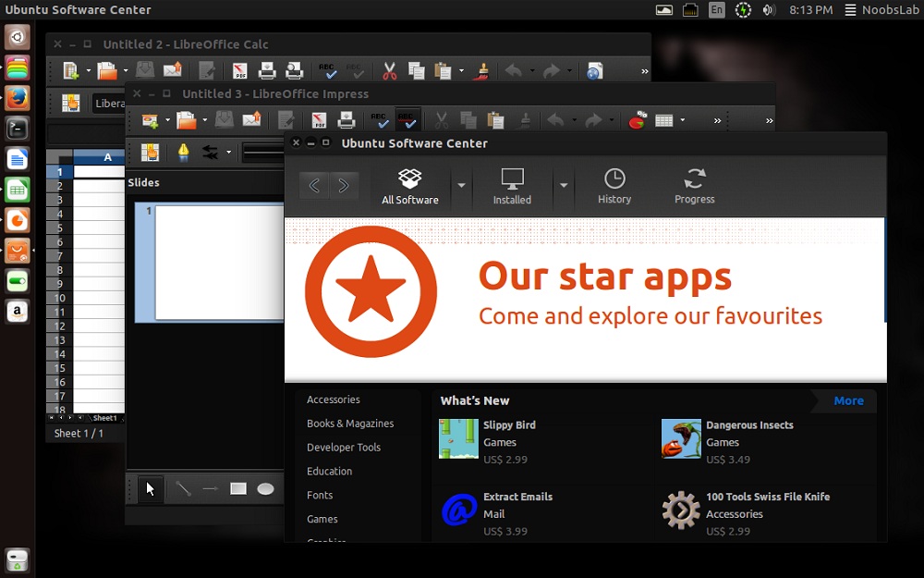Open font name box in Calc

pos(110,104)
